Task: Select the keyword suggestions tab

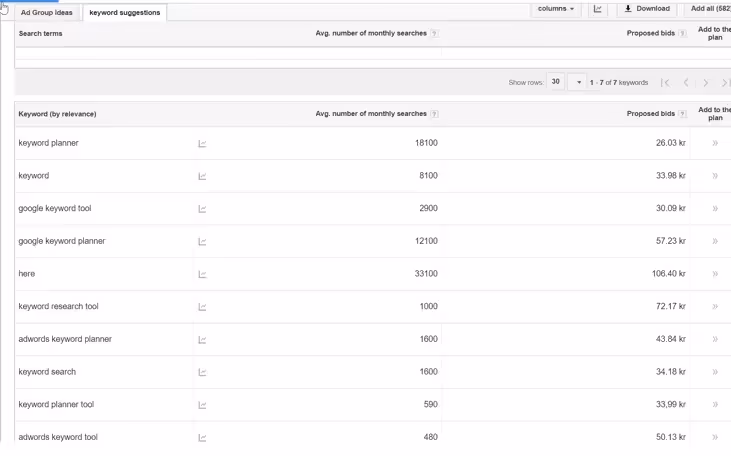Action: click(124, 13)
